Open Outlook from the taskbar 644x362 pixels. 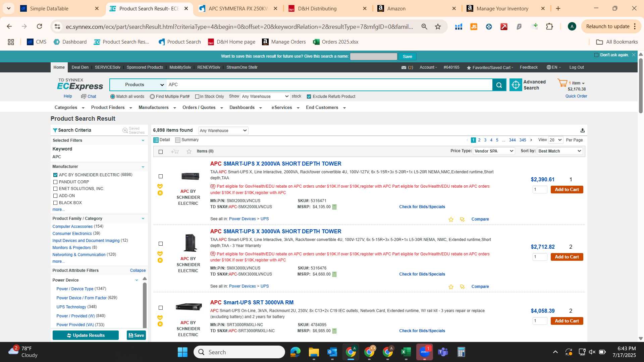[332, 352]
